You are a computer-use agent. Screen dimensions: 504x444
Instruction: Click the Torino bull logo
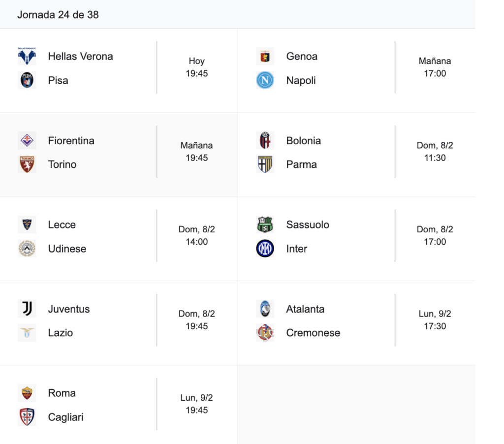pos(27,164)
